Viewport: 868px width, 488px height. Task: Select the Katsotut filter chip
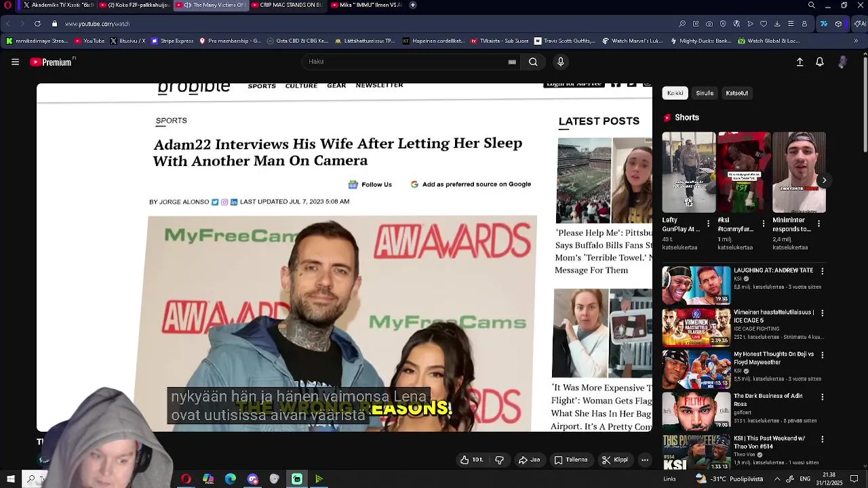737,93
